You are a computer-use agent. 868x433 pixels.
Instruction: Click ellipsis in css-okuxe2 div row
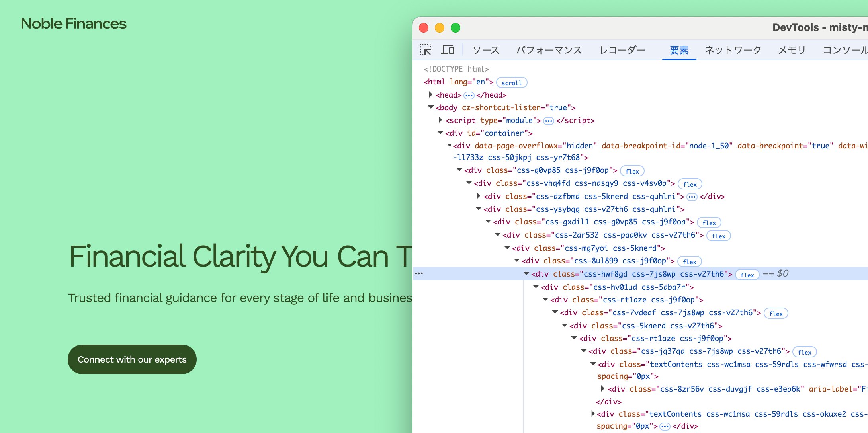click(x=665, y=427)
